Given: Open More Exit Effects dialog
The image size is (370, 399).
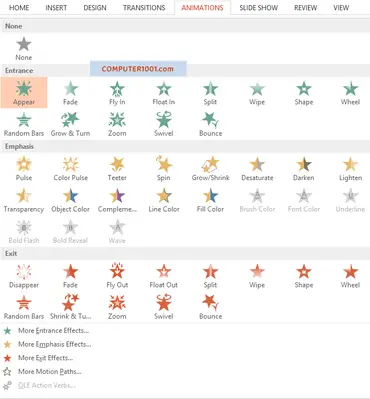Looking at the screenshot, I should (x=38, y=358).
